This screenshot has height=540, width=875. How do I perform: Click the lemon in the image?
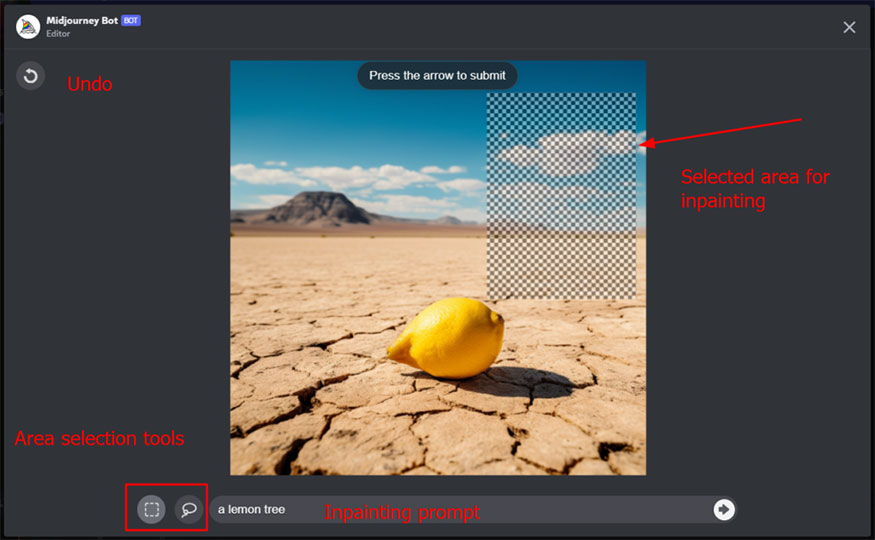pyautogui.click(x=446, y=338)
